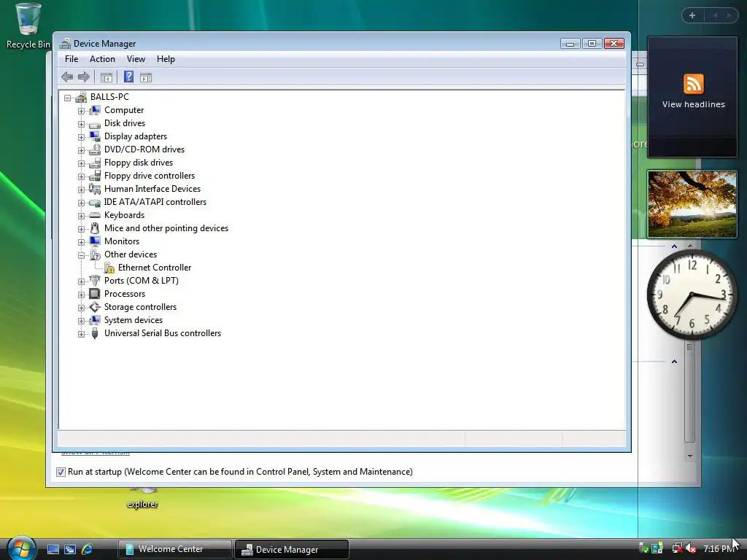Click the IDE ATA/ATAPI controllers icon

[x=95, y=202]
